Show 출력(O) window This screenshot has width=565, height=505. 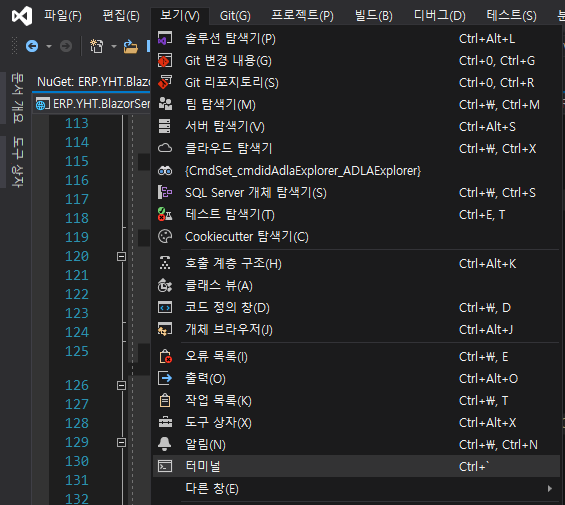point(357,378)
